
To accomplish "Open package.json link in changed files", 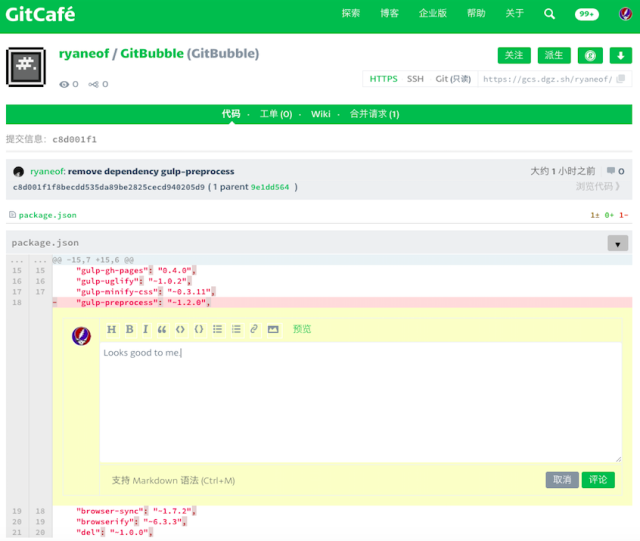I will [x=47, y=215].
